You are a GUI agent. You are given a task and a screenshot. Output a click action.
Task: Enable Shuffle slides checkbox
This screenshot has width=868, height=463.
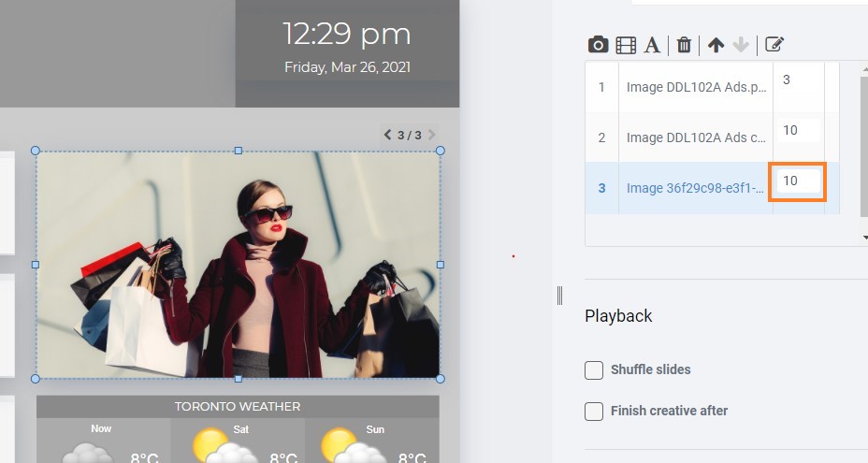[x=594, y=370]
